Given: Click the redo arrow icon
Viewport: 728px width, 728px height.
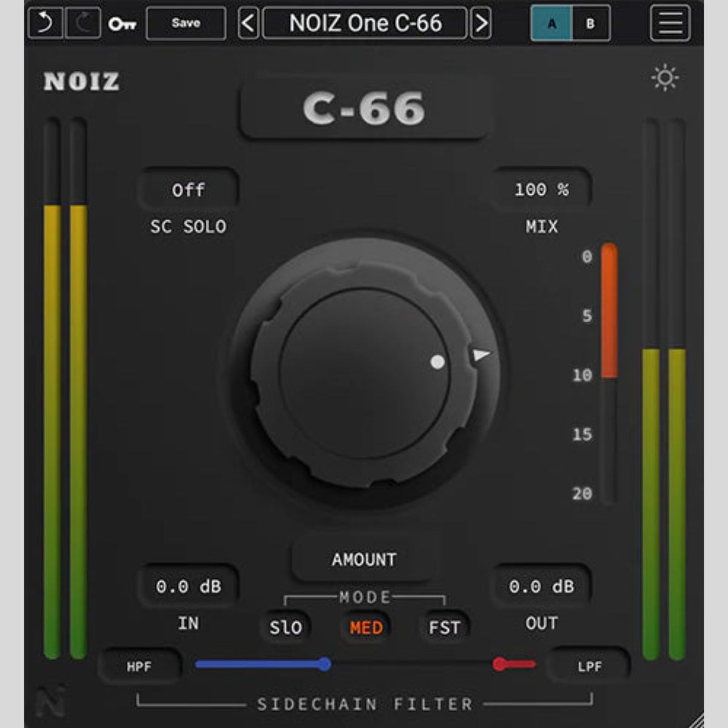Looking at the screenshot, I should [83, 24].
